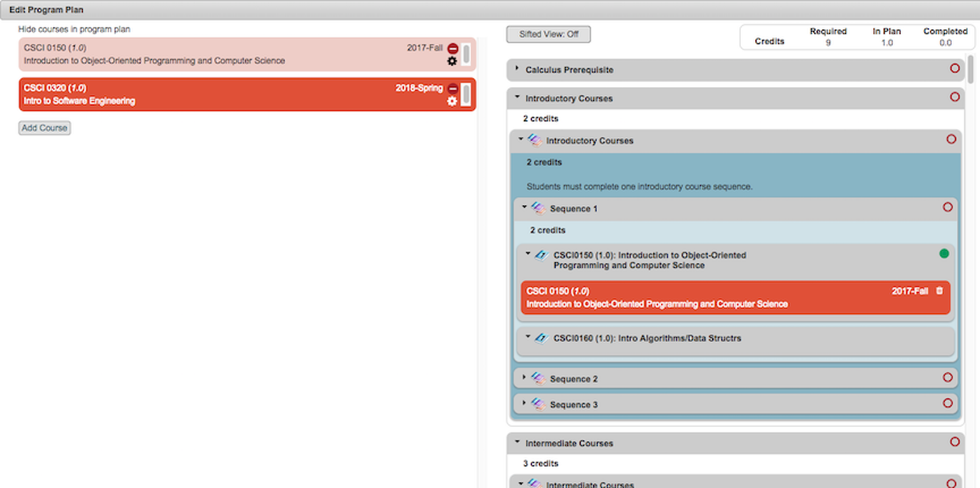Image resolution: width=980 pixels, height=488 pixels.
Task: Select CSCI0160 Intro Algorithms/Data Structrs row
Action: 647,338
